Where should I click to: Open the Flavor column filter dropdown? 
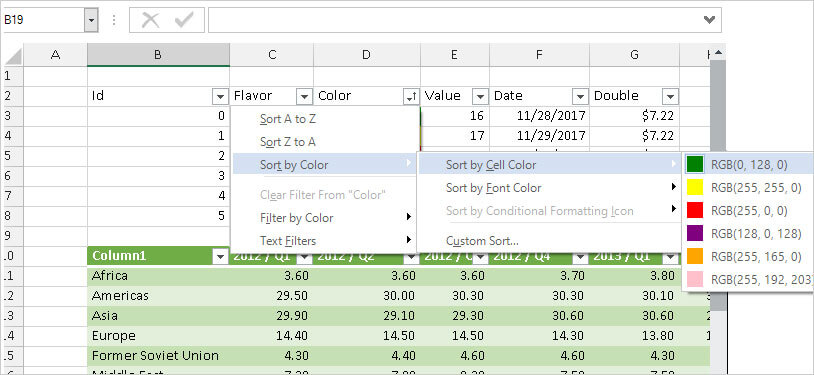tap(304, 96)
